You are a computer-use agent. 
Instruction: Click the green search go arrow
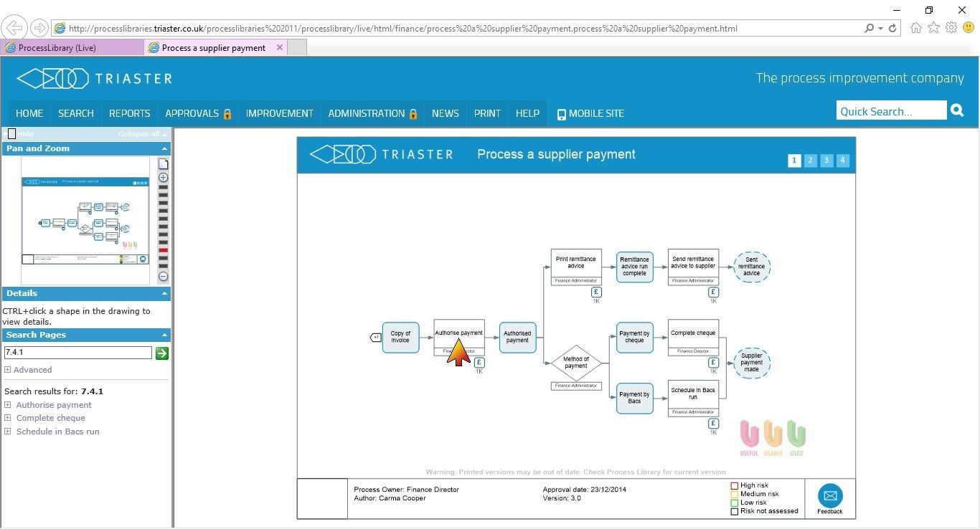161,353
